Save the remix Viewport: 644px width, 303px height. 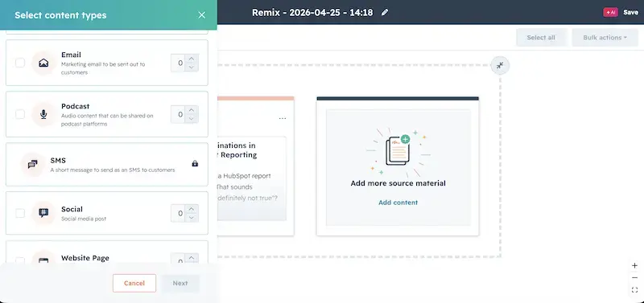(x=630, y=13)
